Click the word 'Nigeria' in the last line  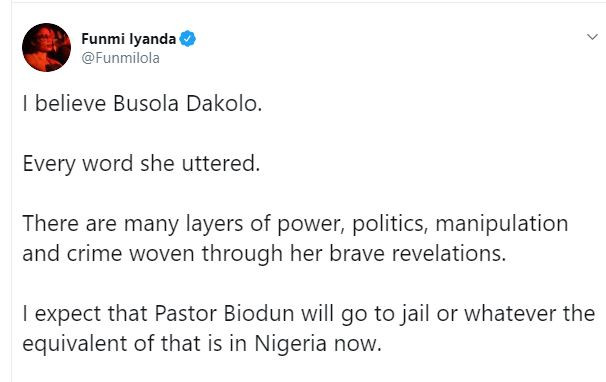(291, 344)
